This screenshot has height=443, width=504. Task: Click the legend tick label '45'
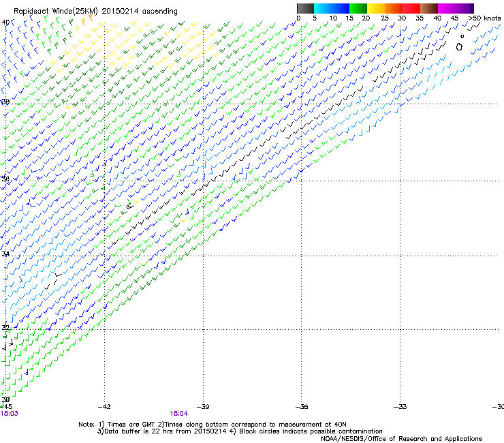(x=454, y=18)
